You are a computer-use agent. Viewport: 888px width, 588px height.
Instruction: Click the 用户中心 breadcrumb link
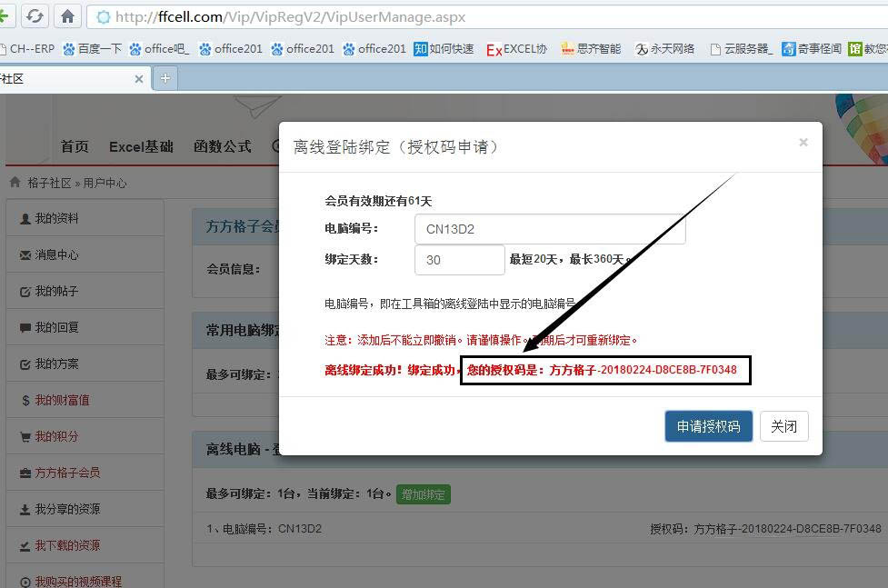[105, 183]
